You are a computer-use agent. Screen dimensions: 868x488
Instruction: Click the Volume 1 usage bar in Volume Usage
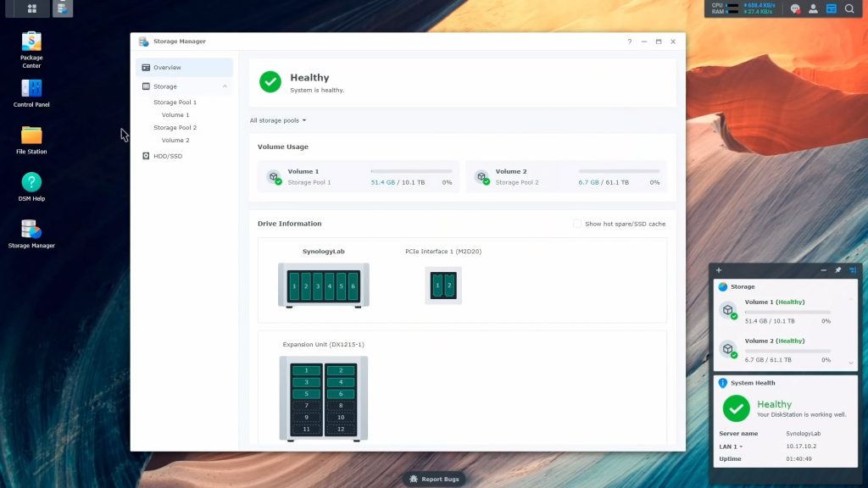pyautogui.click(x=411, y=171)
